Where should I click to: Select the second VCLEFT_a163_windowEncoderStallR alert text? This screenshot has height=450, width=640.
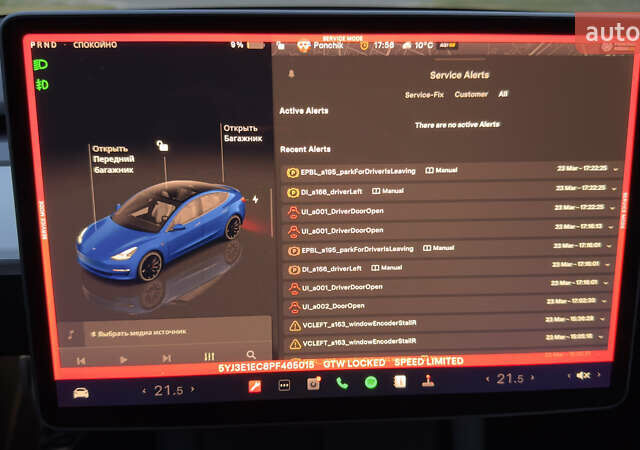pos(359,341)
